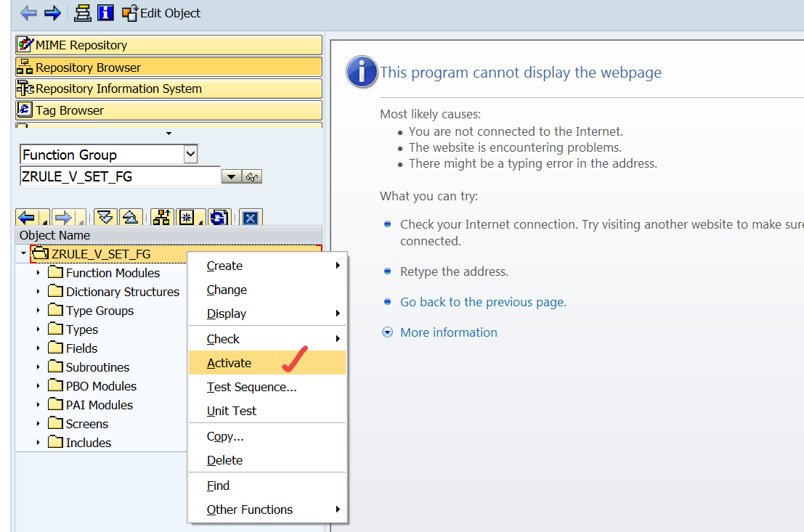Screen dimensions: 804x532
Task: Choose Find in context menu
Action: pos(267,486)
